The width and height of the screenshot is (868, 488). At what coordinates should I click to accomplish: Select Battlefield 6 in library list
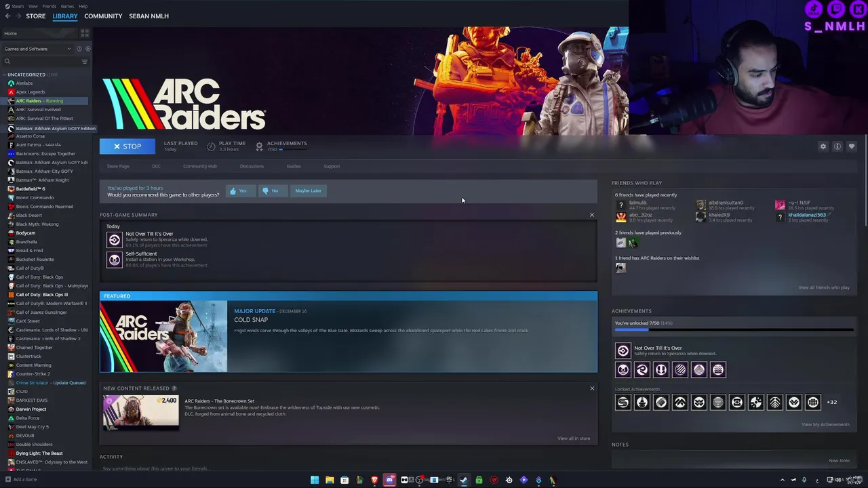tap(31, 188)
